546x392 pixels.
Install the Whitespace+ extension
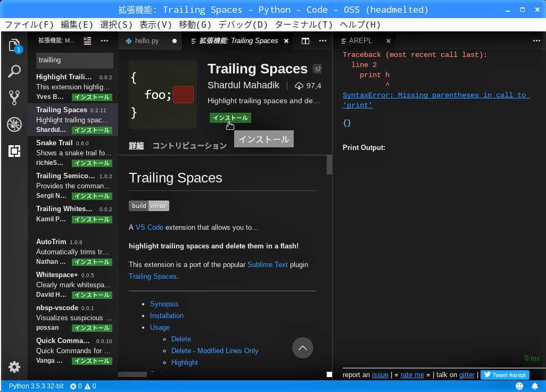click(x=92, y=295)
